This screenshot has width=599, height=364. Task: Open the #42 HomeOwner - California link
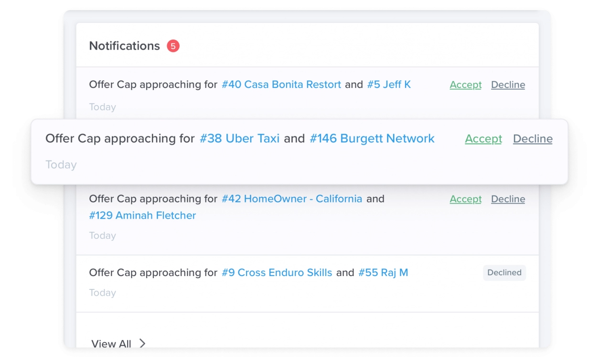click(x=292, y=199)
